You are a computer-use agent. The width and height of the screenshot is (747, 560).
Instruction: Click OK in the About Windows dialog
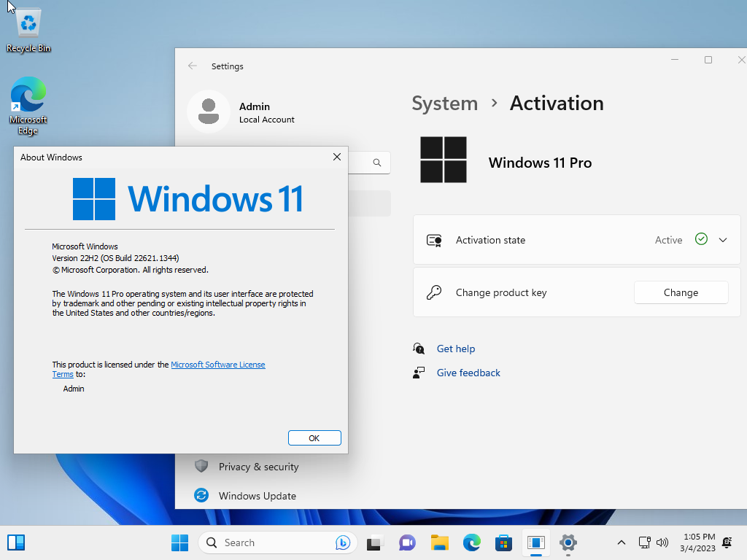[314, 438]
